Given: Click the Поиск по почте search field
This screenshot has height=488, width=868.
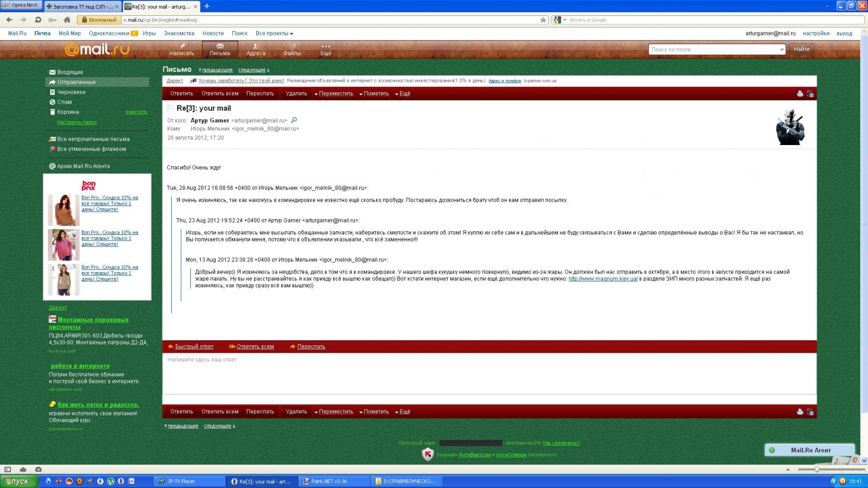Looking at the screenshot, I should pos(714,50).
